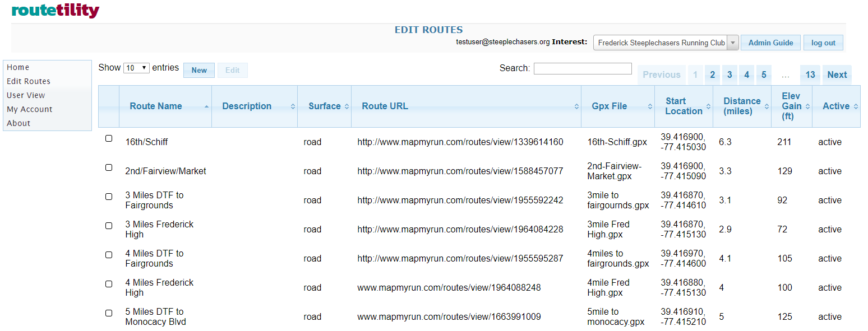Click the 16th/Schiff route name
This screenshot has height=331, width=868.
pos(146,142)
